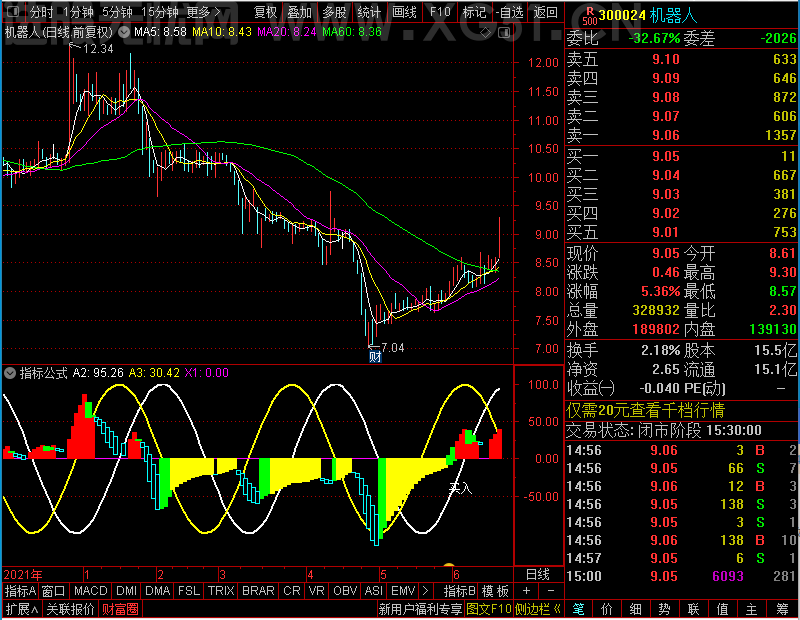The width and height of the screenshot is (800, 620).
Task: Switch indicator to CR
Action: pos(292,591)
